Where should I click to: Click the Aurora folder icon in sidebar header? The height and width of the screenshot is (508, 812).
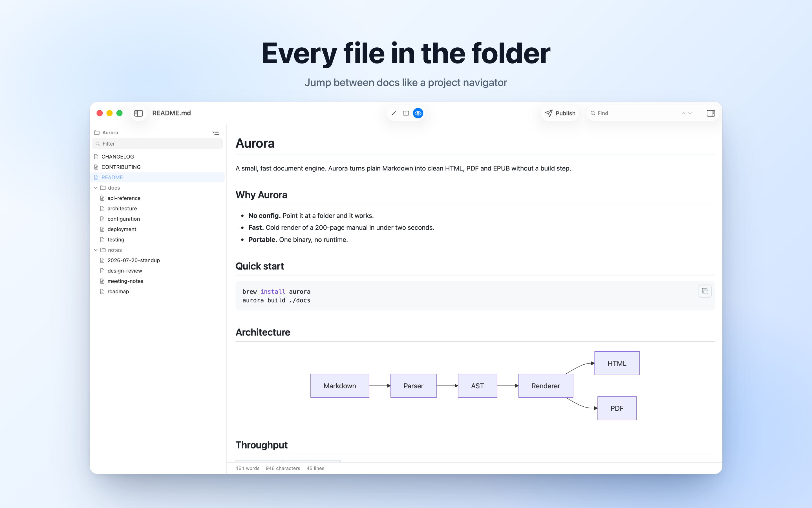coord(97,133)
